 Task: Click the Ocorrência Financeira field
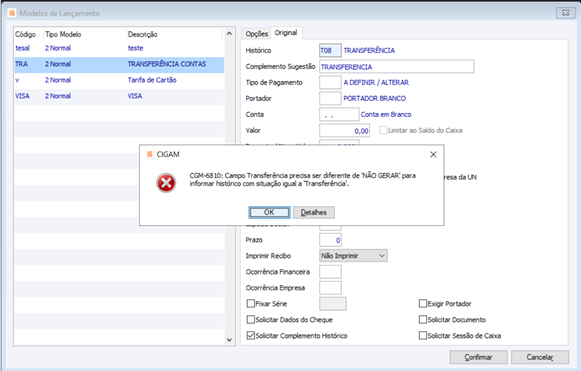[330, 272]
